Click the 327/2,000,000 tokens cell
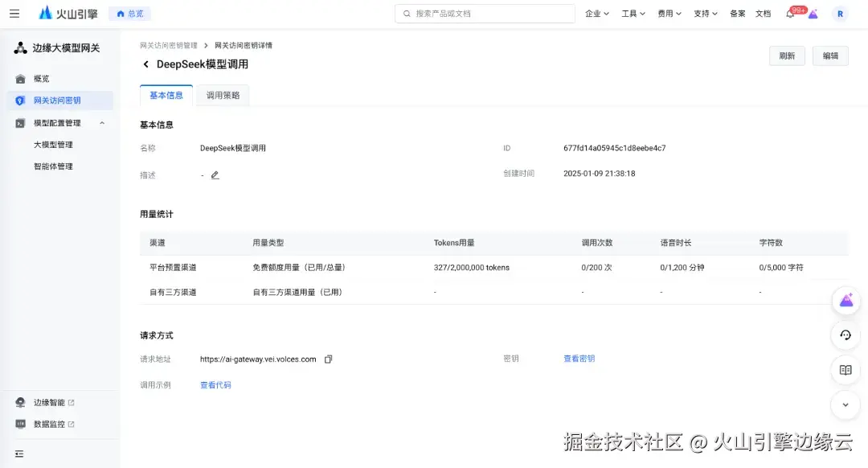This screenshot has width=868, height=468. [x=472, y=267]
